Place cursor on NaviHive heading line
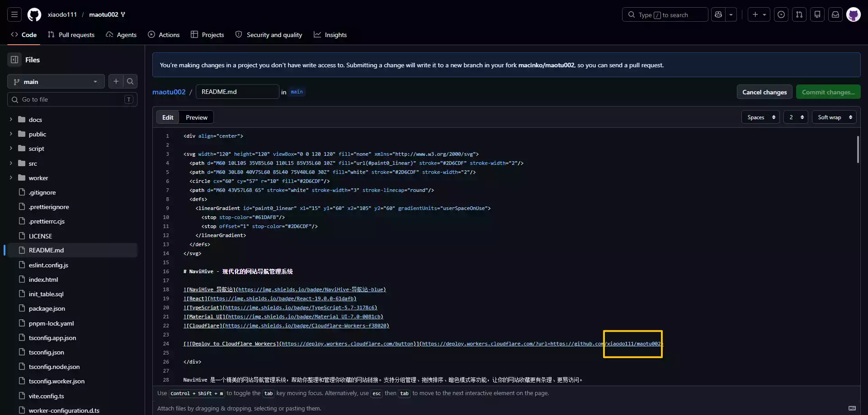The image size is (868, 415). coord(238,271)
